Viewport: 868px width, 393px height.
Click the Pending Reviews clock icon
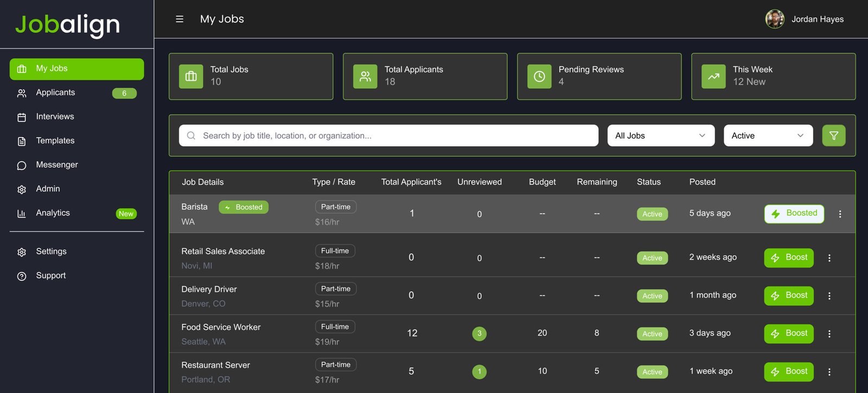pos(539,76)
